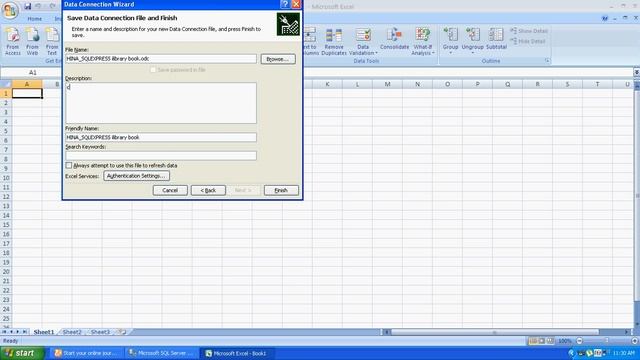Screen dimensions: 640x360
Task: Open the What-If Analysis dropdown arrow
Action: pos(433,53)
